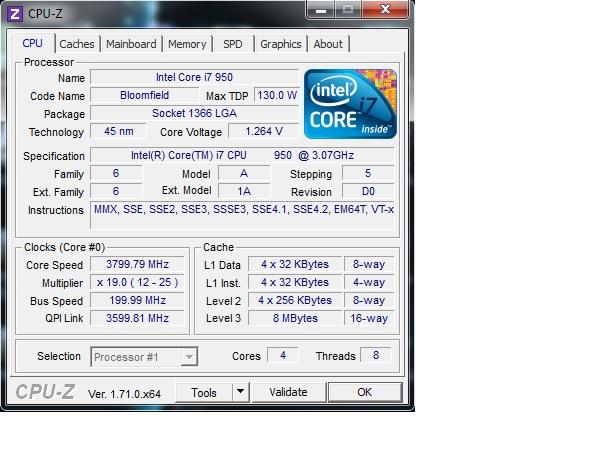Click the Ver. 1.71.0.x64 version text
Viewport: 614px width, 460px height.
[124, 394]
